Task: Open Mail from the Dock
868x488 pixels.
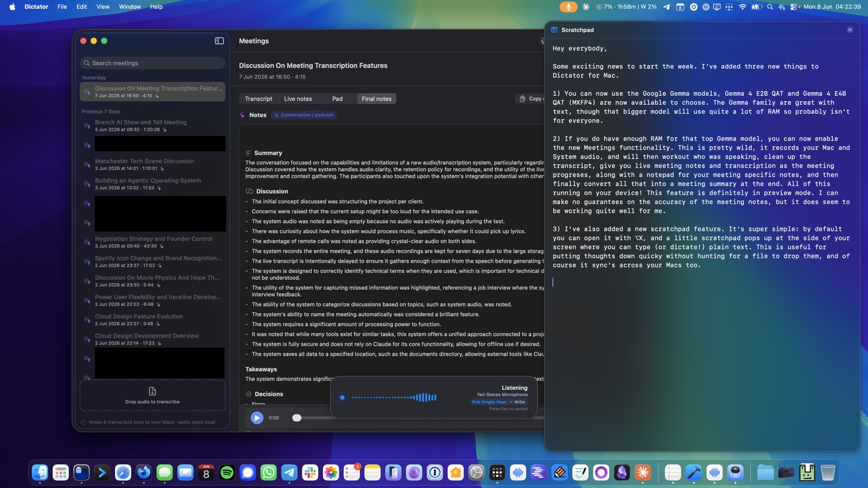Action: pyautogui.click(x=185, y=472)
